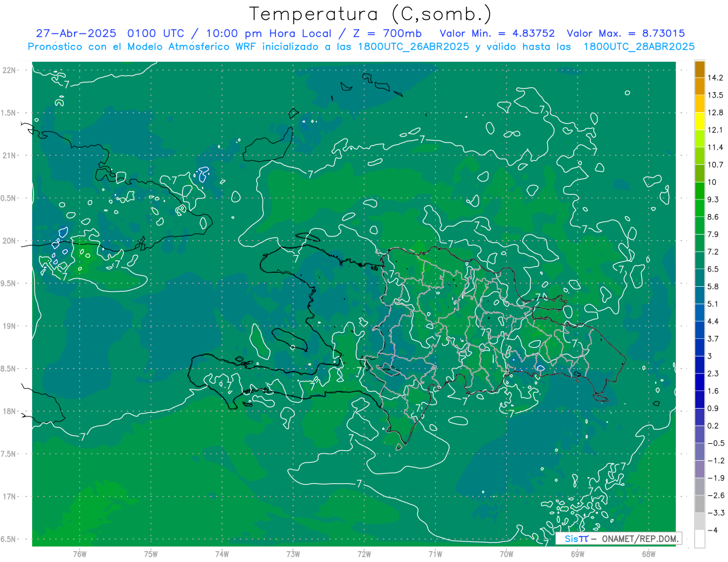The width and height of the screenshot is (728, 562).
Task: Click the 2.3 value on the color scale
Action: 713,373
